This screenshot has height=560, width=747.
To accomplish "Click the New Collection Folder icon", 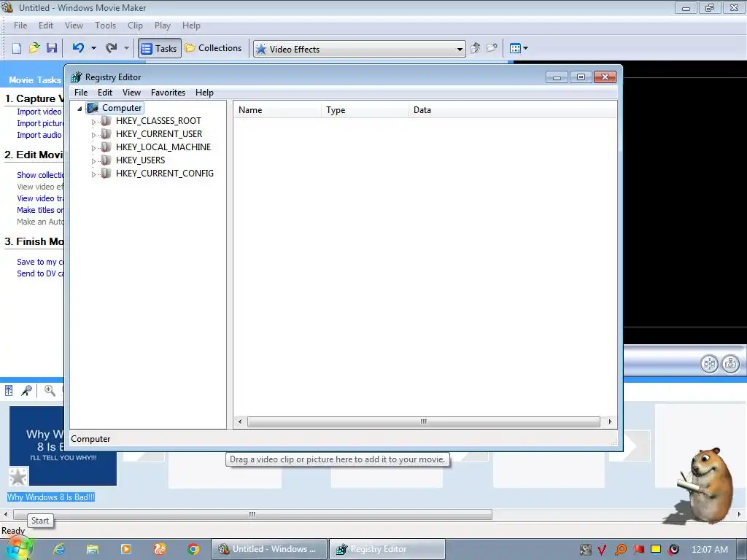I will pyautogui.click(x=492, y=48).
